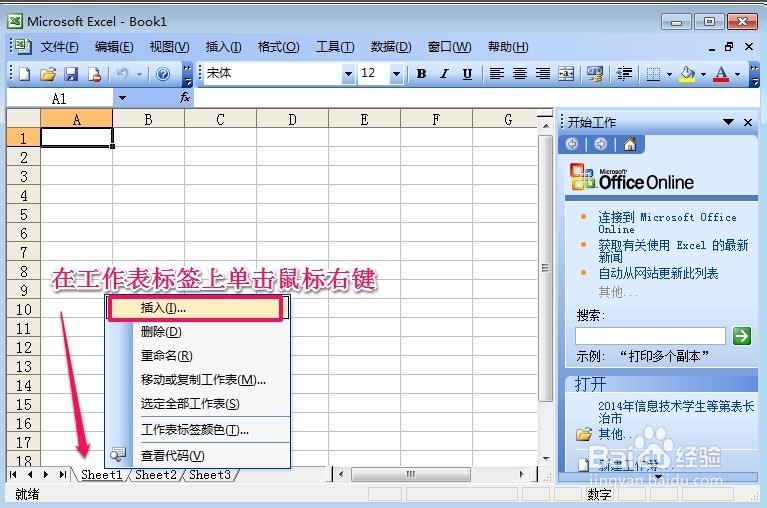
Task: Apply the yellow Fill Color bucket
Action: [688, 74]
